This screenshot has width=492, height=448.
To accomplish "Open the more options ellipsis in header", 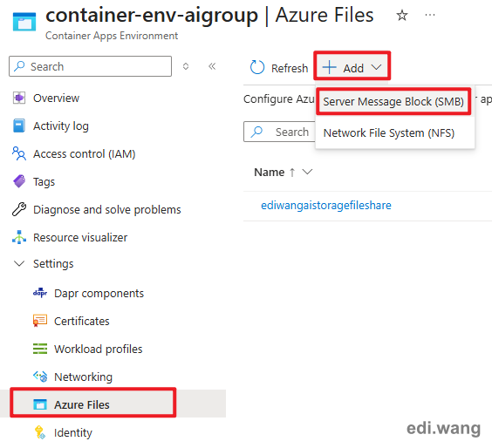I will [430, 15].
